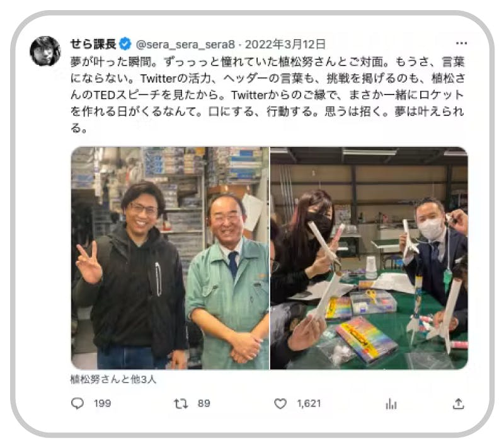Screen dimensions: 504x445
Task: Click the 2022年3月12日 timestamp
Action: pyautogui.click(x=285, y=44)
